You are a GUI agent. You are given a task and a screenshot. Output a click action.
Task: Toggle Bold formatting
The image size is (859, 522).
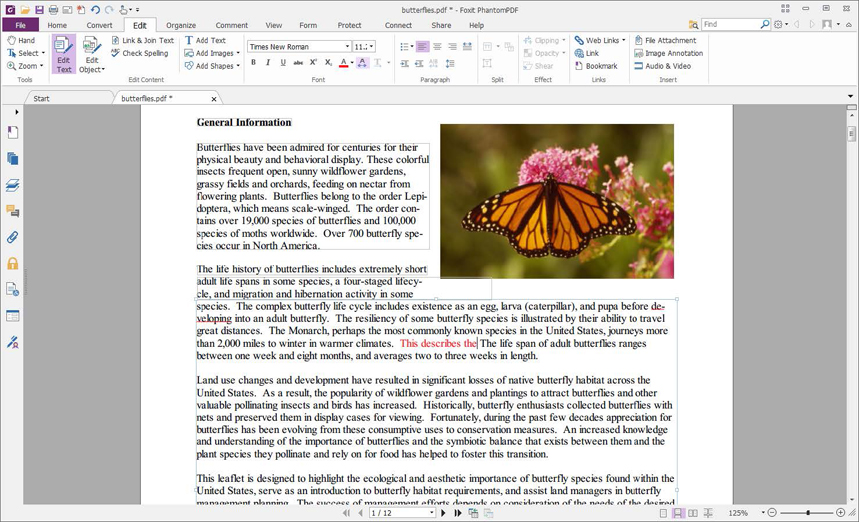coord(253,62)
